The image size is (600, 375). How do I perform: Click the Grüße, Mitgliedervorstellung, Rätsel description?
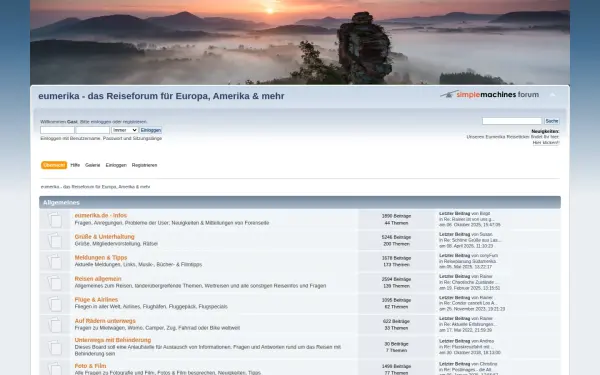tap(116, 244)
